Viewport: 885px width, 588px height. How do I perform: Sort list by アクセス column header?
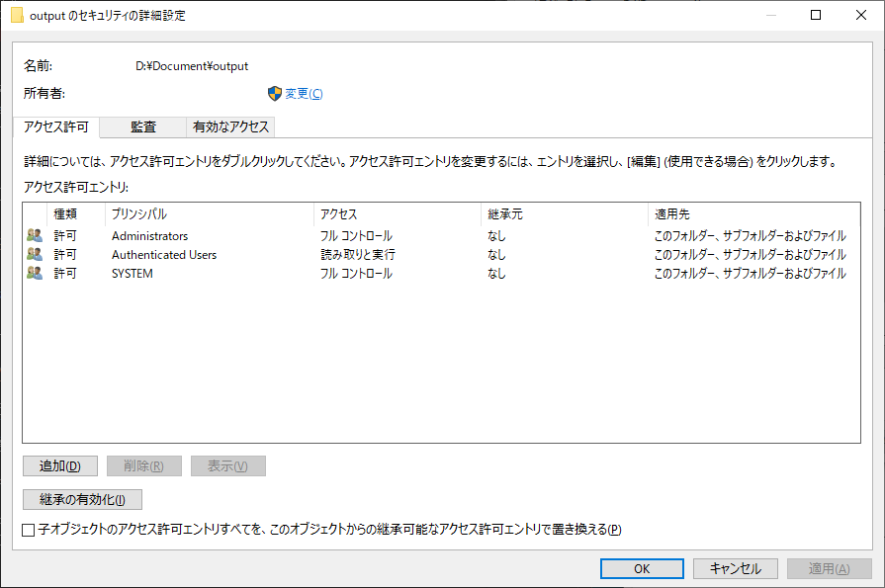click(x=396, y=213)
